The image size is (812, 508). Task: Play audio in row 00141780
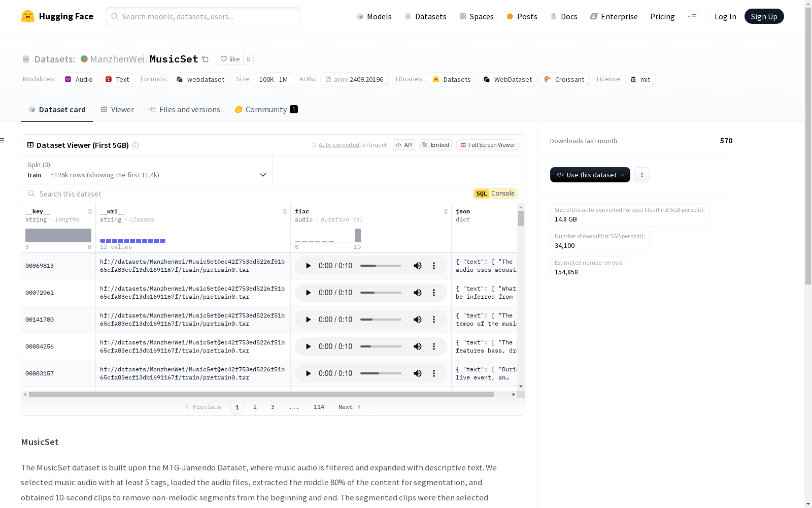[308, 320]
